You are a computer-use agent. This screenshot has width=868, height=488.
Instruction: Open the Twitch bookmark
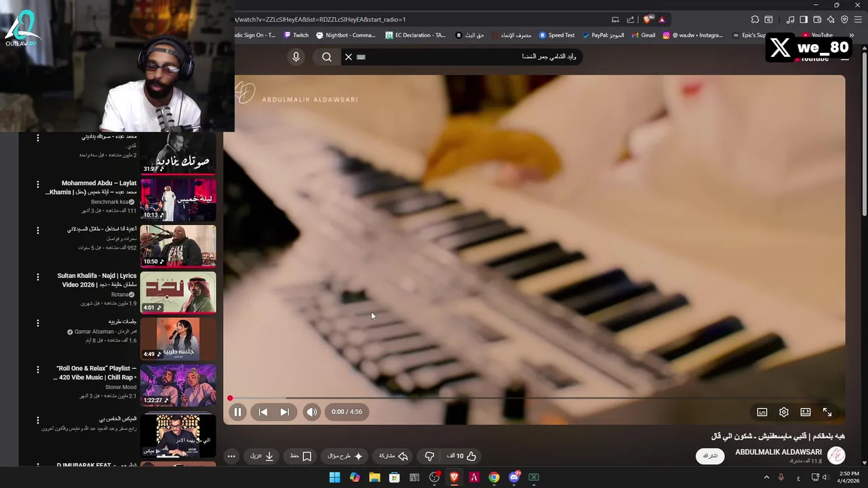tap(296, 35)
